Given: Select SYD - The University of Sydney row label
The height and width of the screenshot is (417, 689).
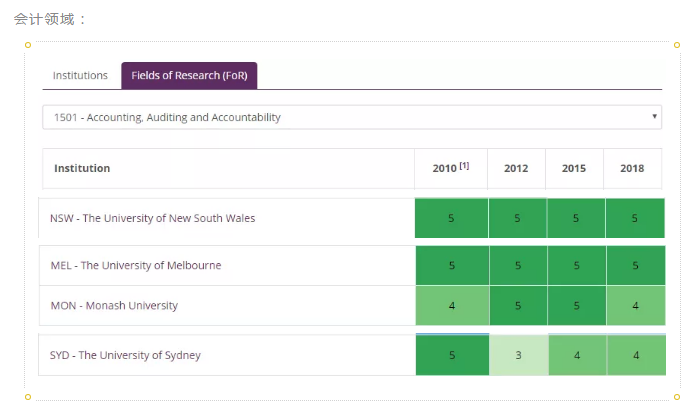Looking at the screenshot, I should coord(125,355).
